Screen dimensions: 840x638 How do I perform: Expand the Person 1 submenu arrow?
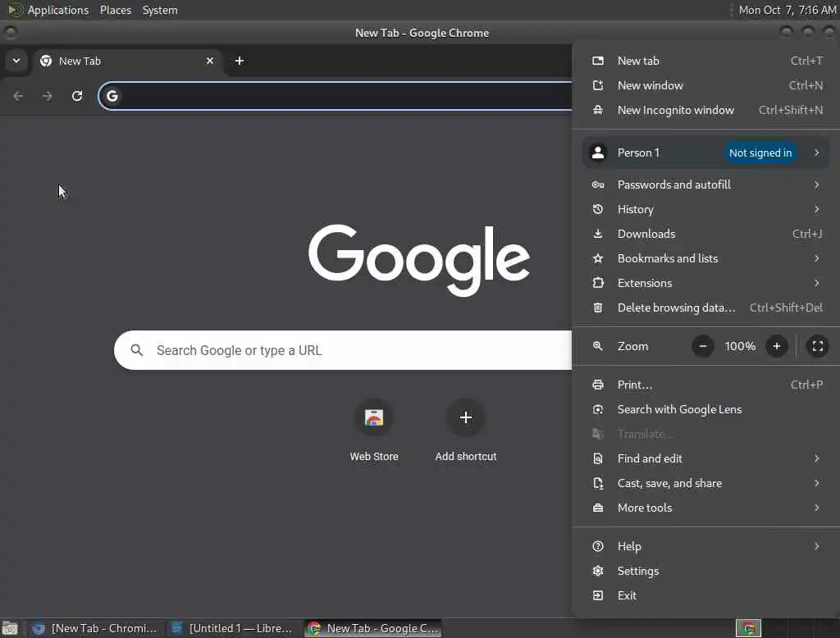click(x=816, y=153)
